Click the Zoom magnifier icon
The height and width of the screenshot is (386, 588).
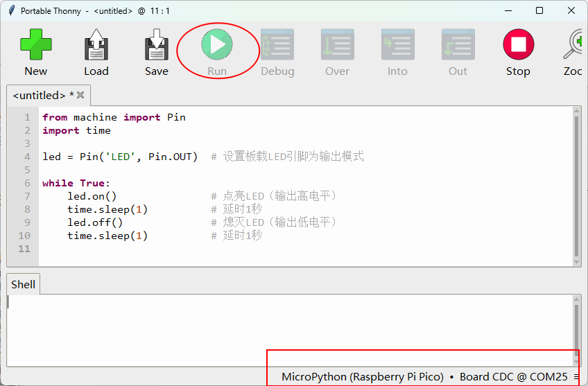(x=573, y=44)
